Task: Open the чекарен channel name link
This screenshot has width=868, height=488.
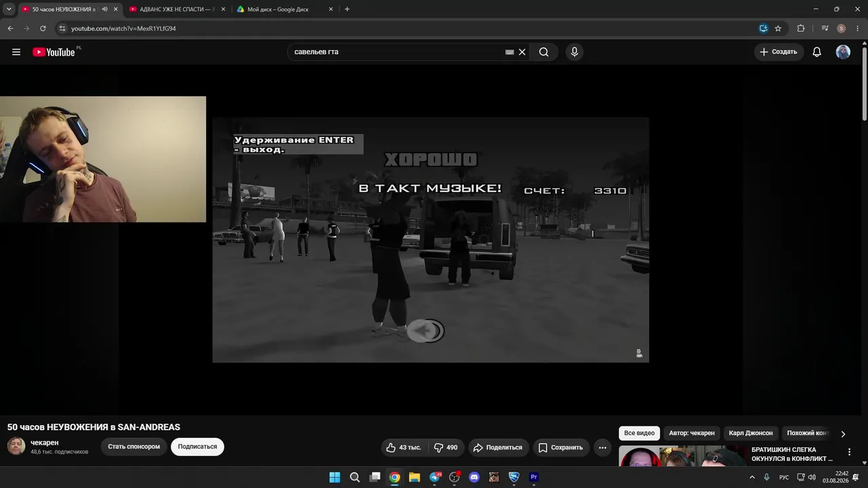Action: (45, 443)
